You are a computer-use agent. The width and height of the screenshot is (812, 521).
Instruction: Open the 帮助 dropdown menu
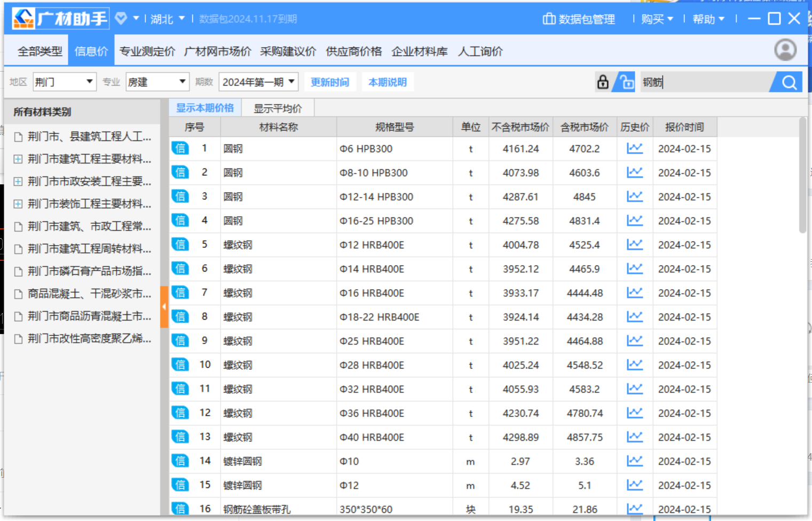click(708, 19)
